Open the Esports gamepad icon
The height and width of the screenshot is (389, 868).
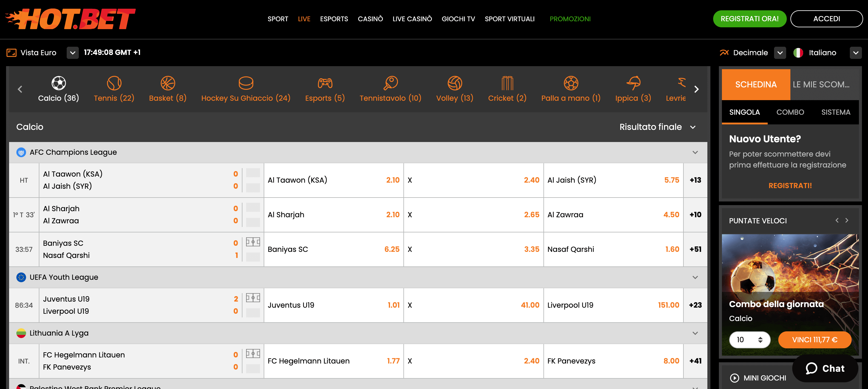(325, 84)
